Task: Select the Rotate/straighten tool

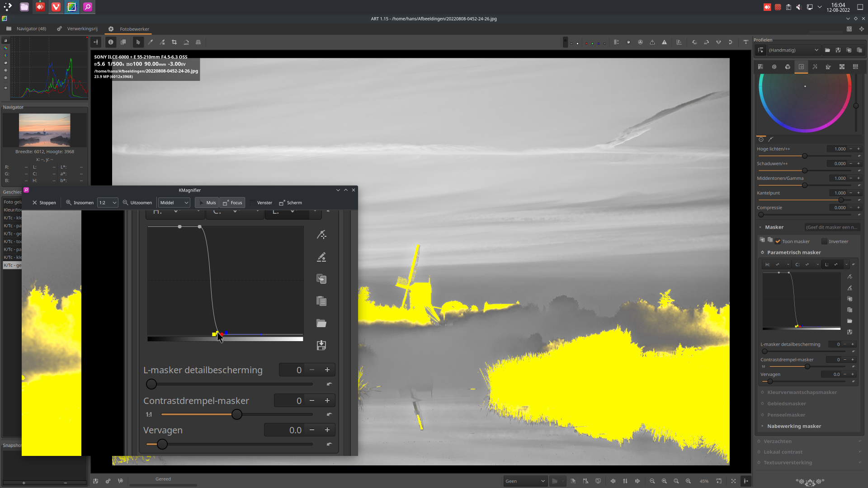Action: coord(186,42)
